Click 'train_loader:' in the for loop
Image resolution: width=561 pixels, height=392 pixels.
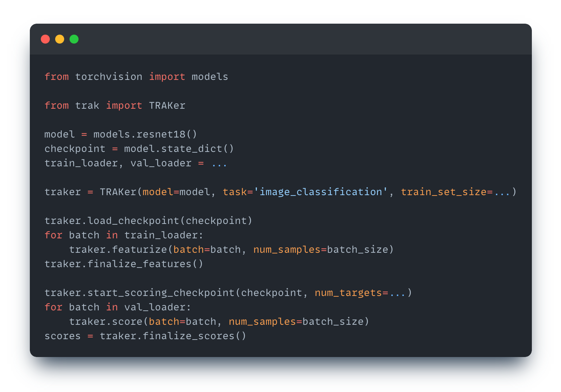tap(164, 235)
